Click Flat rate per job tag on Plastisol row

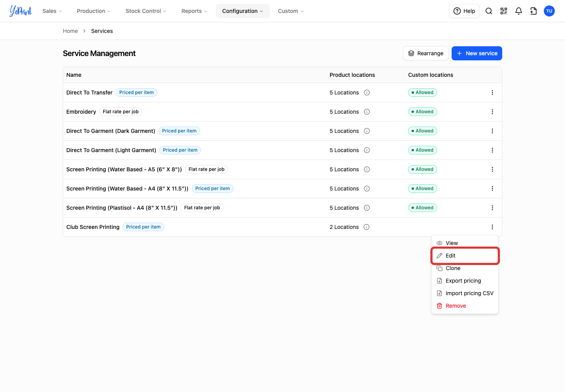pyautogui.click(x=202, y=208)
